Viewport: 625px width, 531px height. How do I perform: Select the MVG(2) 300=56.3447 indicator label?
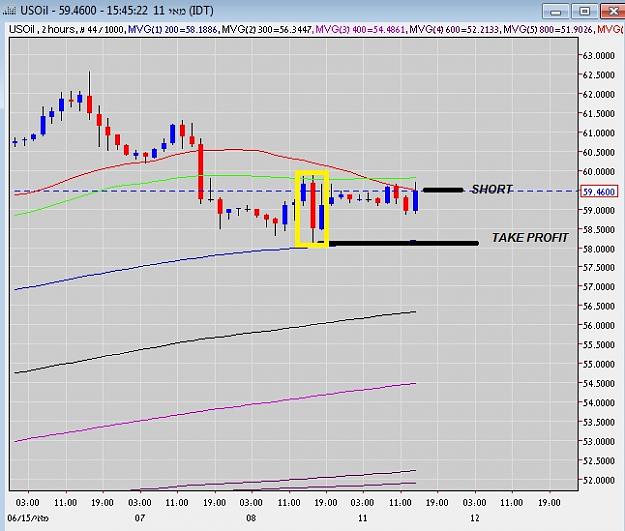pyautogui.click(x=266, y=30)
